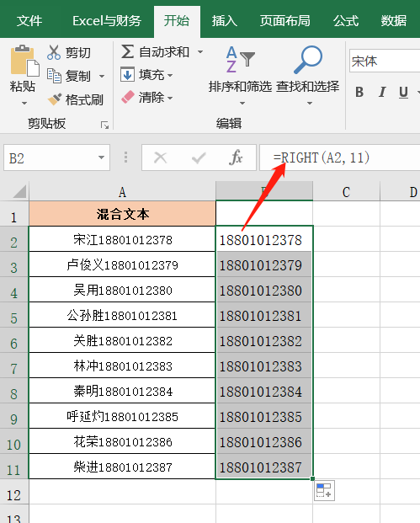
Task: Open Sort and Filter icon
Action: [240, 59]
